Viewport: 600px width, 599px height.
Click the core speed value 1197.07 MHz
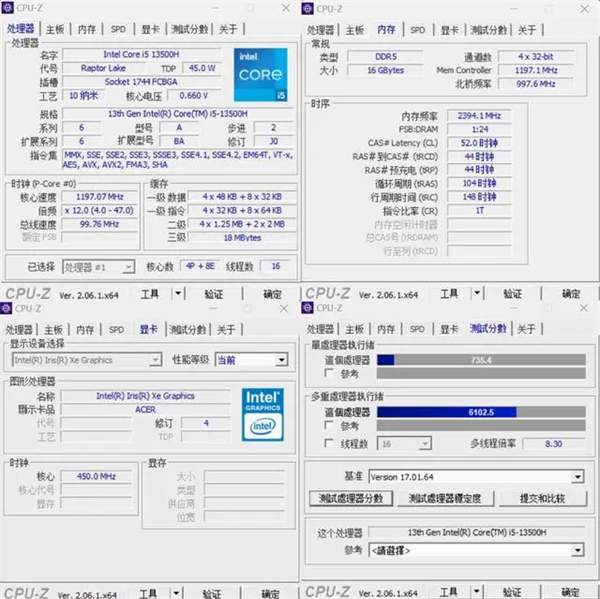coord(99,197)
